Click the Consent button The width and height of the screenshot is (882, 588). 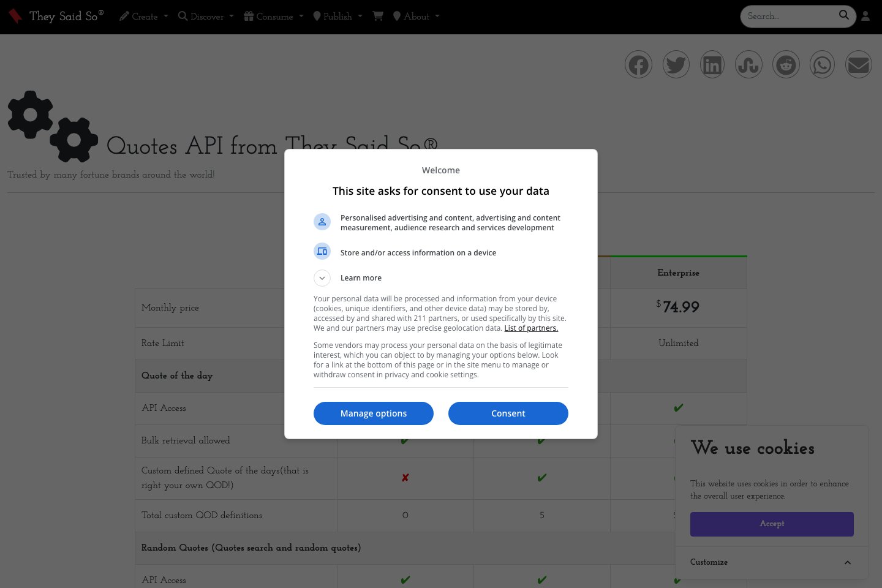point(508,413)
